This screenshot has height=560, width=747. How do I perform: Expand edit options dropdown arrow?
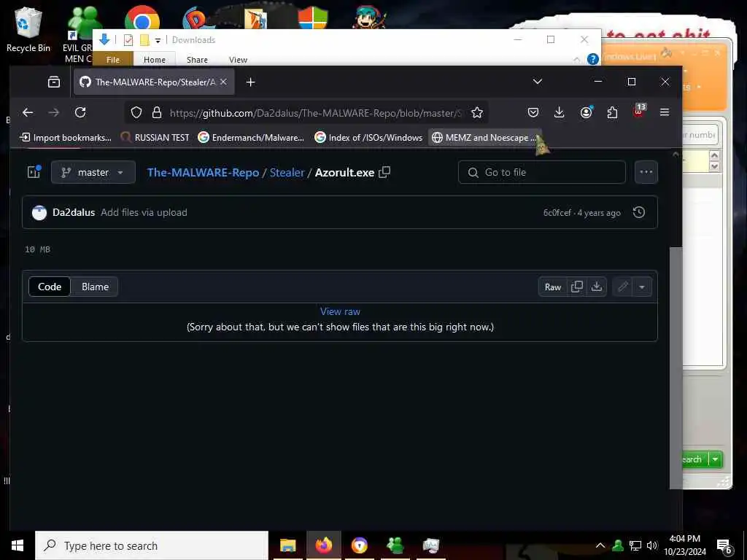[642, 287]
